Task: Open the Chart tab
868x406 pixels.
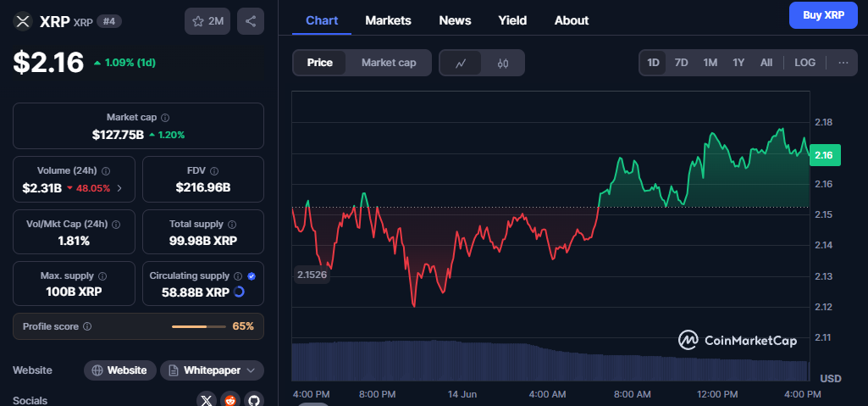Action: coord(322,20)
